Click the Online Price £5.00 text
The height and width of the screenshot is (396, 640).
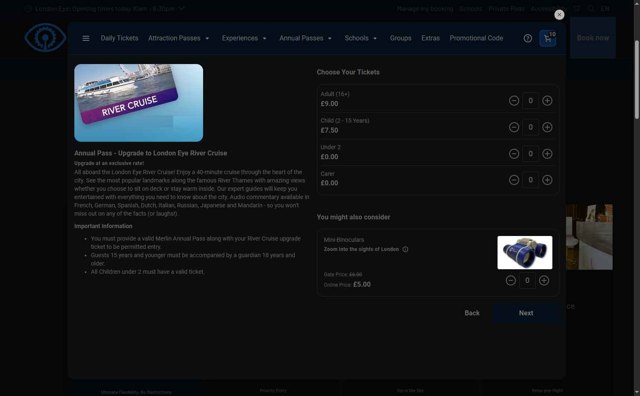click(x=347, y=285)
